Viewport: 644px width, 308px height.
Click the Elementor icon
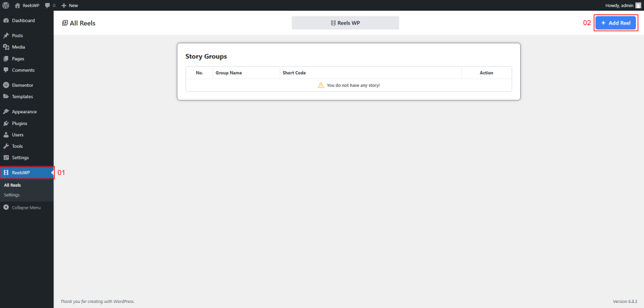6,85
